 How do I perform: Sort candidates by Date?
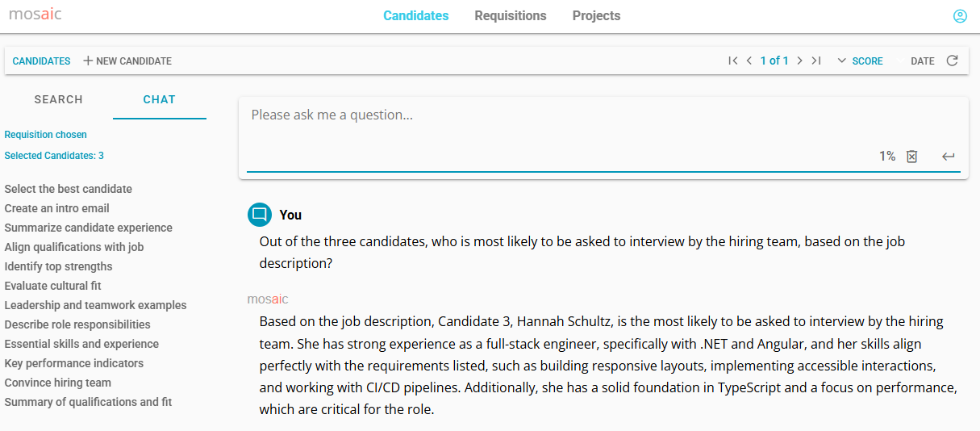tap(922, 61)
